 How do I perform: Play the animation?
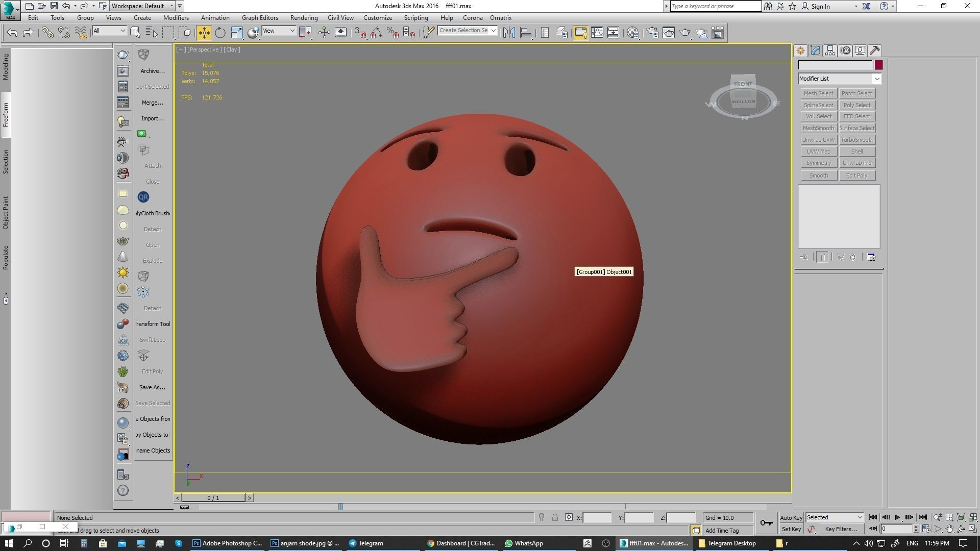pos(897,517)
